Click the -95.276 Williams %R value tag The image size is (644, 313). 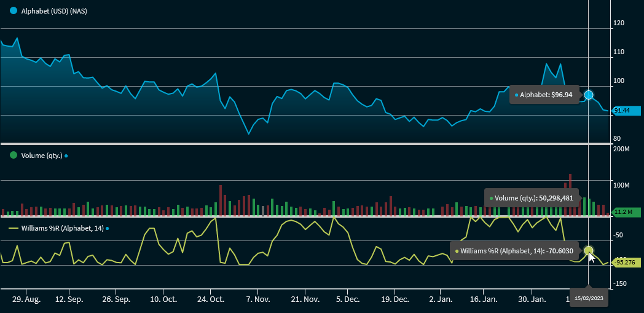point(626,263)
